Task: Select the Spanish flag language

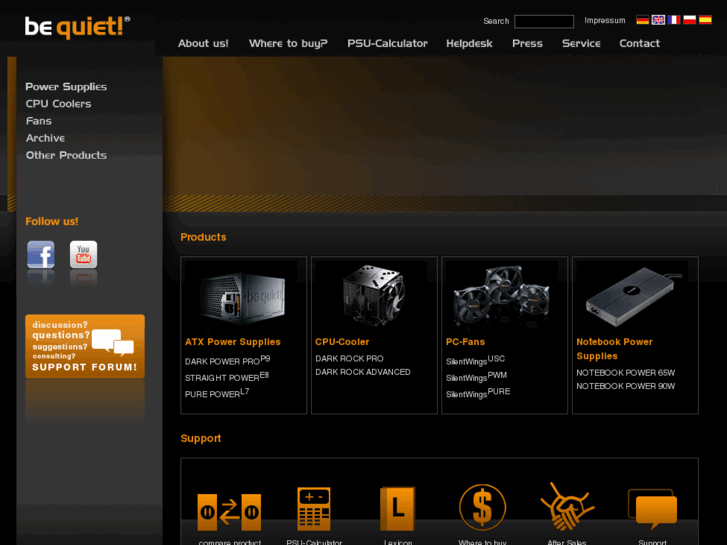Action: [x=705, y=20]
